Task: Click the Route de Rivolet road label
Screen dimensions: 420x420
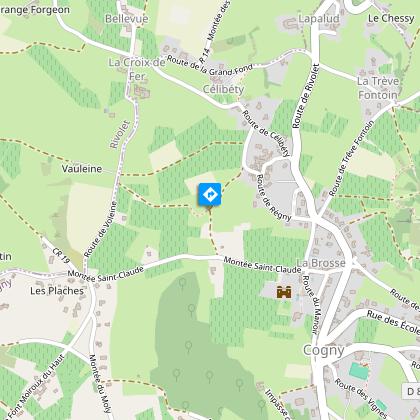Action: point(306,96)
